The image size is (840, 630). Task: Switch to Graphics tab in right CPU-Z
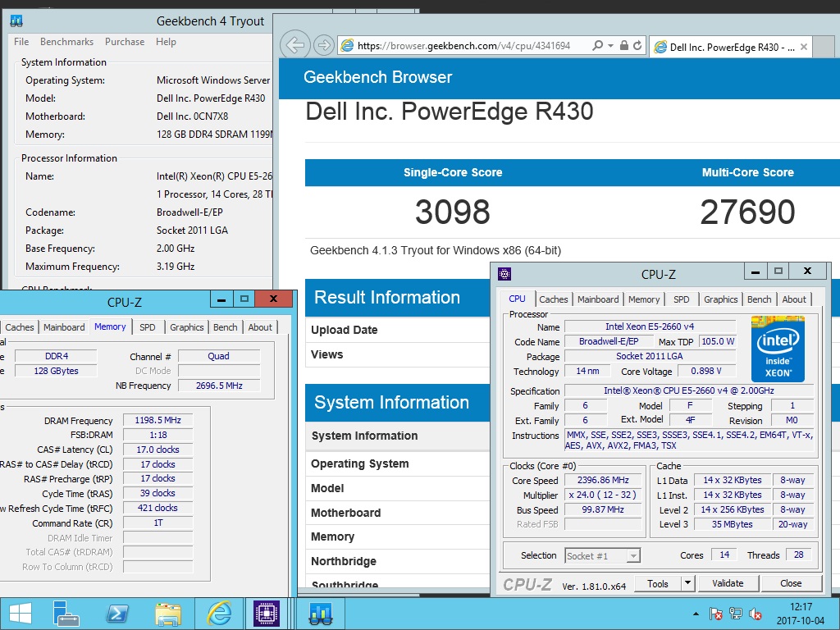point(720,299)
